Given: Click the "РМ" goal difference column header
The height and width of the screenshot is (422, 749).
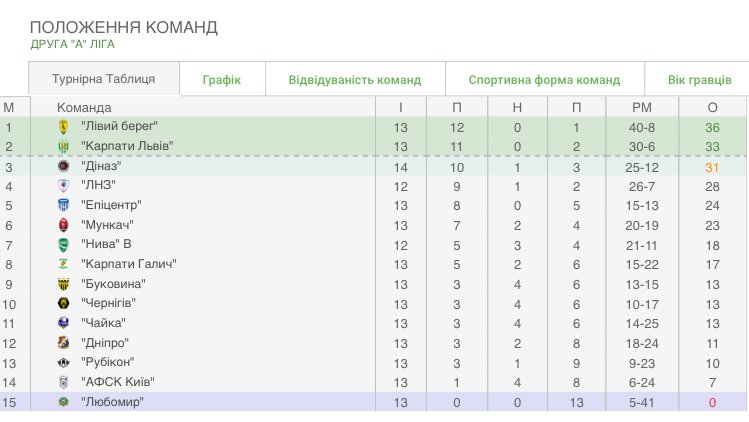Looking at the screenshot, I should (x=642, y=108).
